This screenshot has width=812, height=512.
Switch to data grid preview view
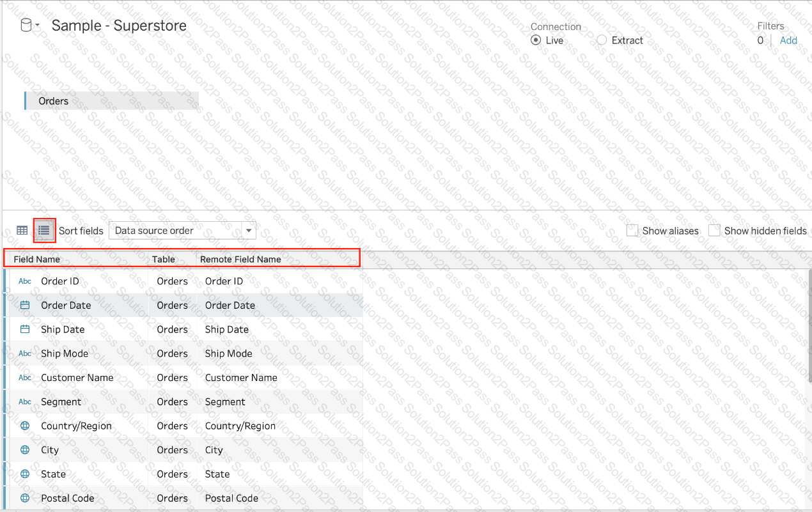tap(22, 231)
